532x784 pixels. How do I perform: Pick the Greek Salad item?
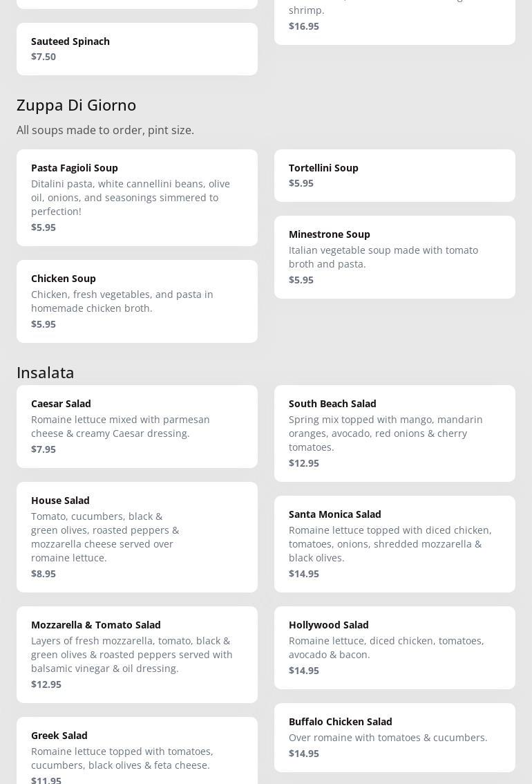tap(137, 754)
